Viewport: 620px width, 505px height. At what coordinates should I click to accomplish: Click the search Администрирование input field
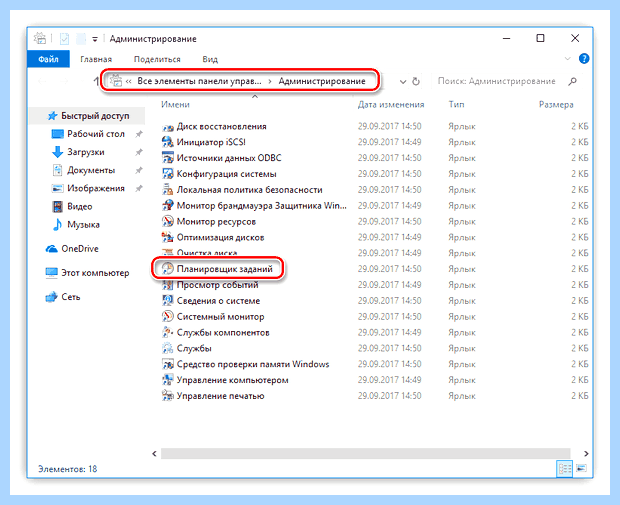pyautogui.click(x=497, y=81)
